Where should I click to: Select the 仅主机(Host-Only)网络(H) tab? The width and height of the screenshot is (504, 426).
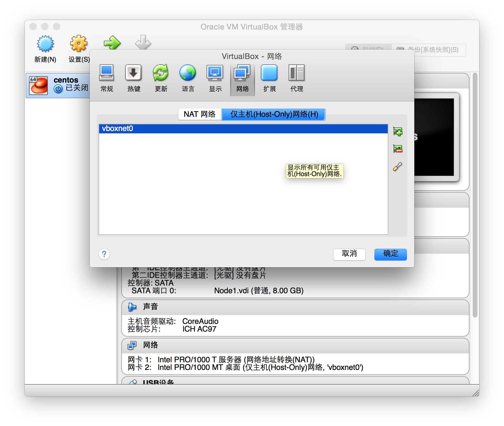coord(274,114)
